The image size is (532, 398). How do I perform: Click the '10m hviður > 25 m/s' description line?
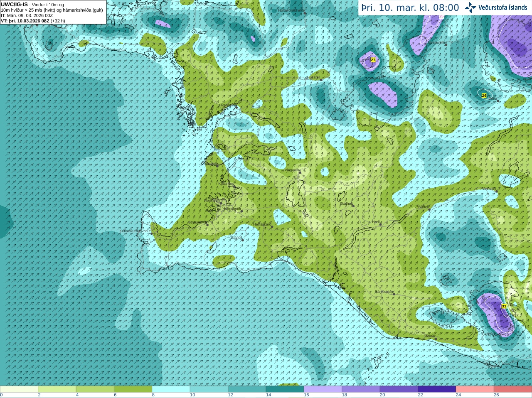(52, 10)
